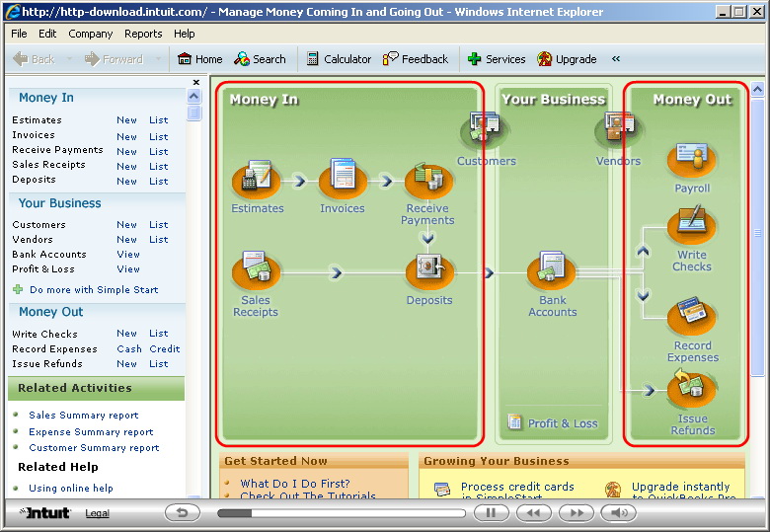Open Issue Refunds List link
770x532 pixels.
[159, 363]
